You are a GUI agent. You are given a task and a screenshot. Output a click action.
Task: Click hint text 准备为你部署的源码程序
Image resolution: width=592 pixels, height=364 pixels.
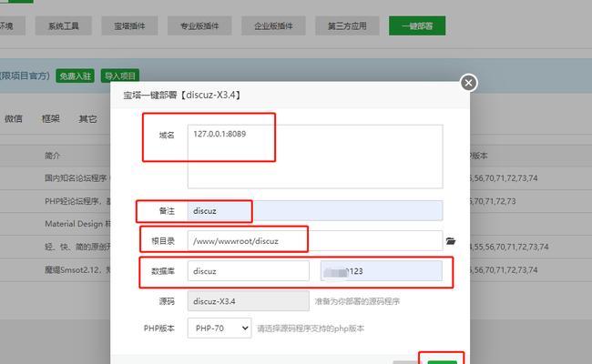(x=357, y=301)
